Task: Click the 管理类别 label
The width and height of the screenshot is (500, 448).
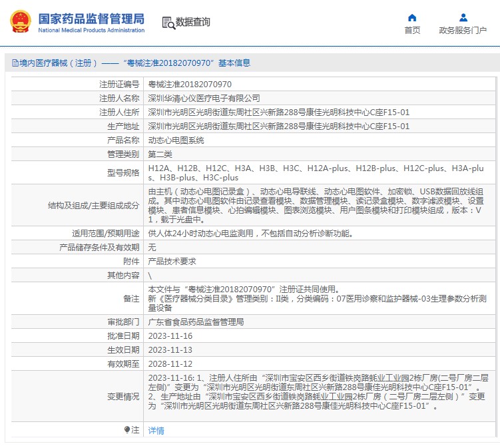Action: click(x=123, y=154)
